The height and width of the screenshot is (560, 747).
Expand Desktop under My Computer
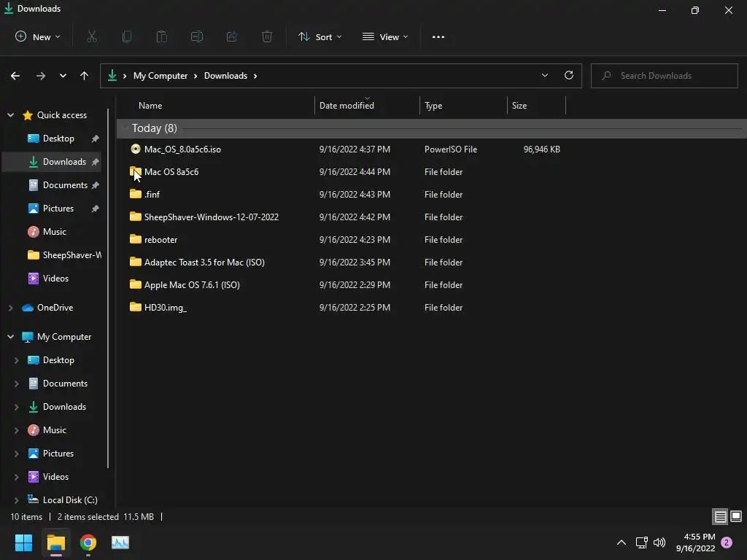coord(17,360)
